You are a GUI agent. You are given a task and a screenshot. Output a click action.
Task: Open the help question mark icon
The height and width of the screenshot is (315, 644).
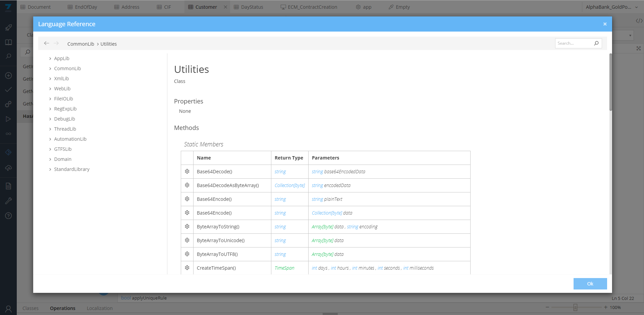pyautogui.click(x=8, y=216)
